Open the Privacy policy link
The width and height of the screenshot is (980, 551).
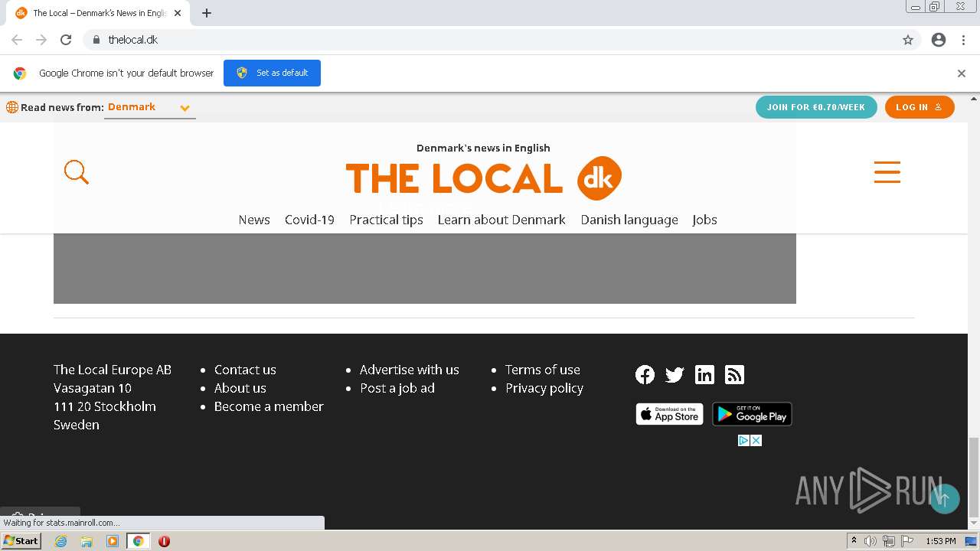click(544, 388)
